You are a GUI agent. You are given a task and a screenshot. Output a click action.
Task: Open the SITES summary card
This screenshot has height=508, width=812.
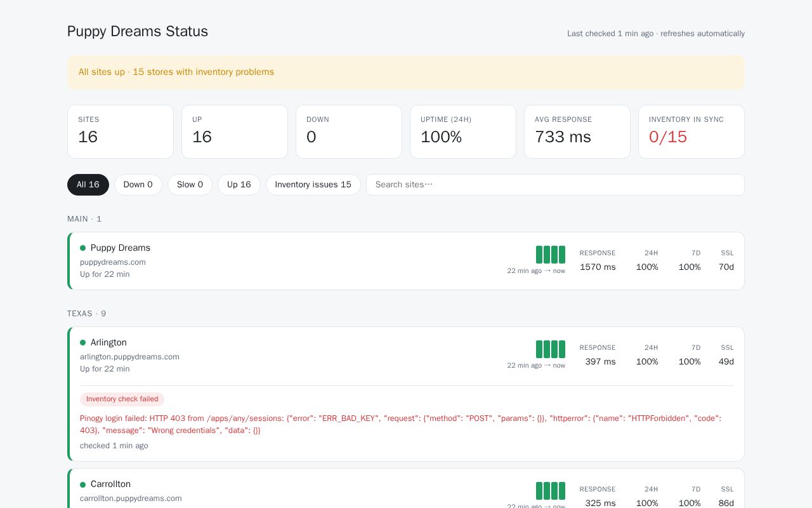point(121,131)
